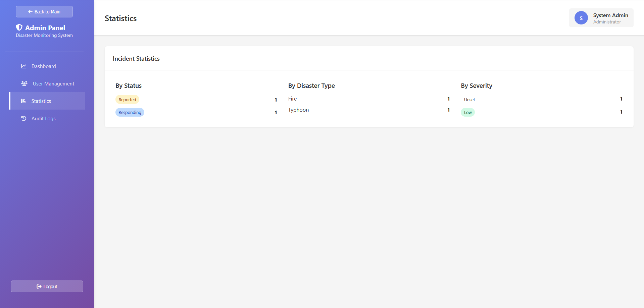Click the Audit Logs history icon

point(23,119)
